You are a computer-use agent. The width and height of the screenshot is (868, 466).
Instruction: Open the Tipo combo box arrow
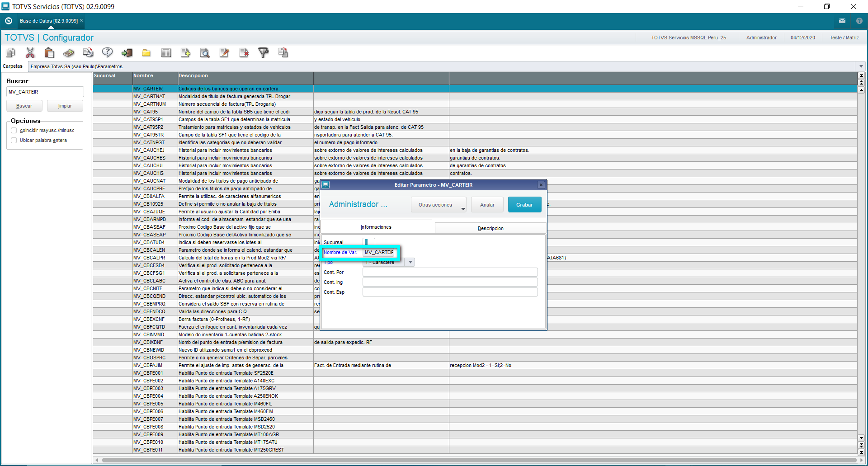(410, 262)
